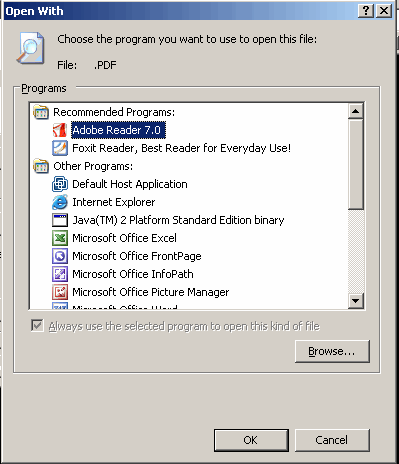Select the Adobe Reader 7.0 icon
399x464 pixels.
(x=60, y=130)
